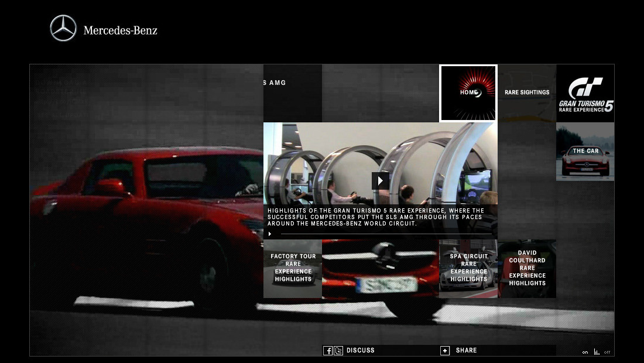This screenshot has height=363, width=644.
Task: Open the Mercedes-Benz wordmark link
Action: tap(121, 30)
